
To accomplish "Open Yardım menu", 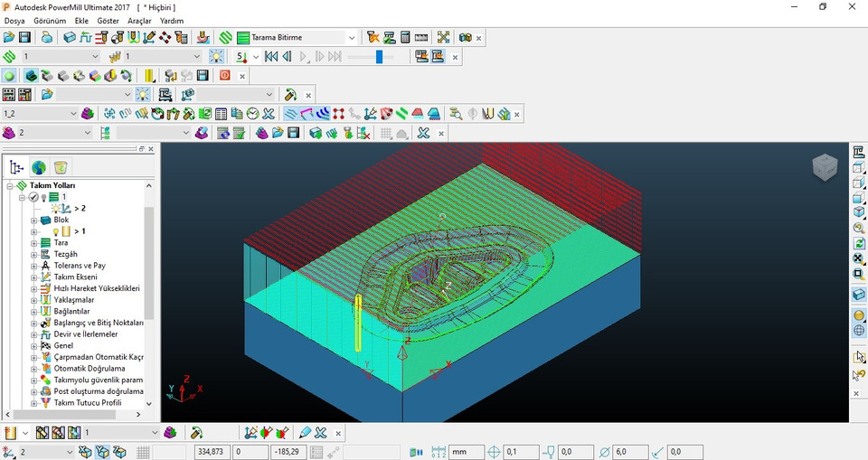I will 172,21.
